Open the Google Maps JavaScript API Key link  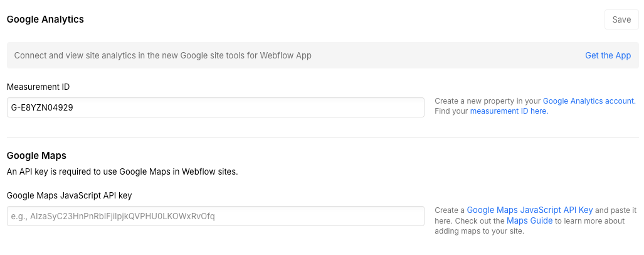[530, 210]
